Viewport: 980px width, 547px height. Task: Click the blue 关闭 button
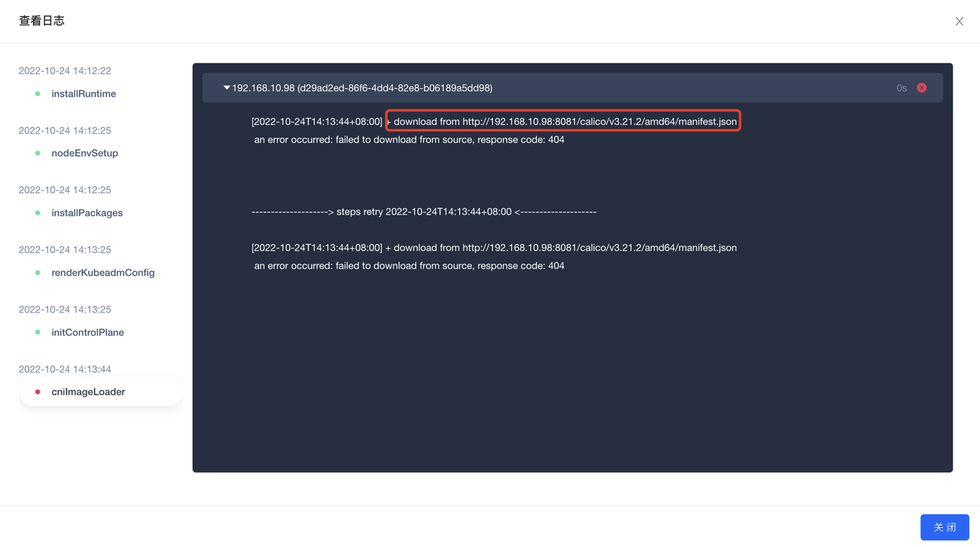click(945, 527)
